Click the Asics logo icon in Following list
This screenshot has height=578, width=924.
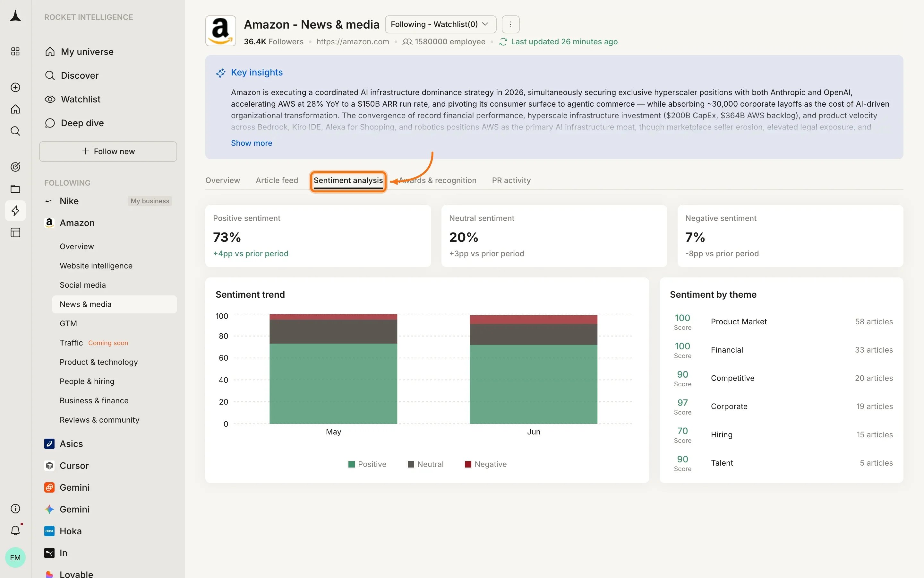click(x=49, y=443)
